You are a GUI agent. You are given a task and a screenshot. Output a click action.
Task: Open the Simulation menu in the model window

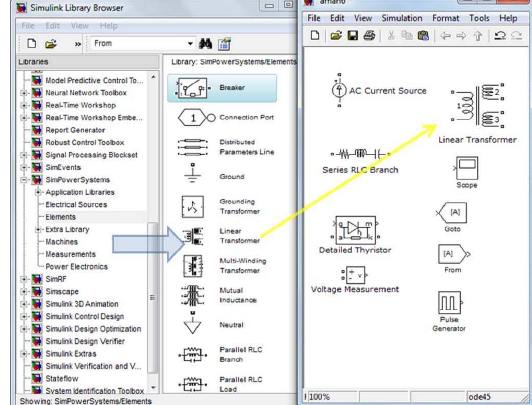pyautogui.click(x=402, y=18)
